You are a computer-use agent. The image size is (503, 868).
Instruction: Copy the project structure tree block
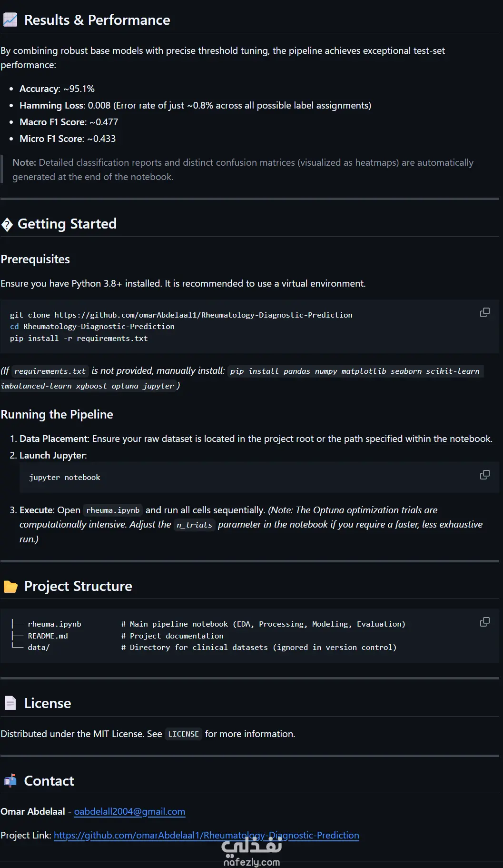(x=484, y=622)
